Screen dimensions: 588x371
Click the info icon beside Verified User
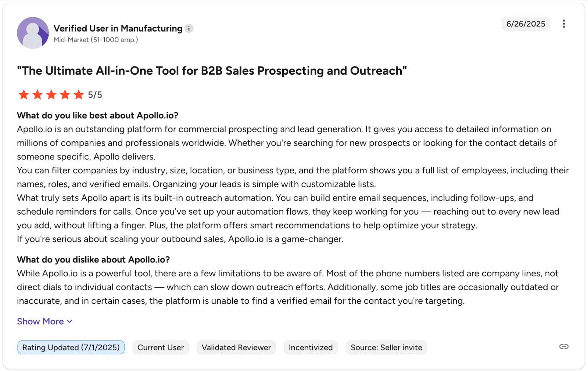pos(189,29)
